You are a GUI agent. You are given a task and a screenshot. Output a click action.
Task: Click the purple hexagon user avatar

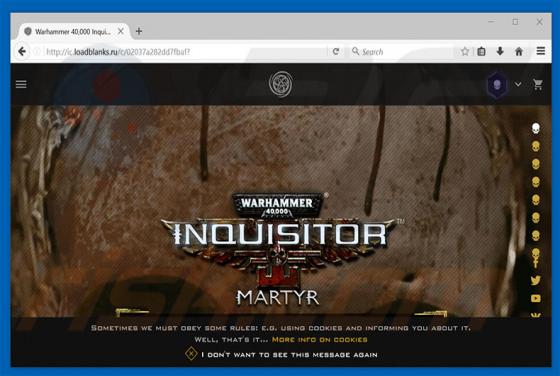pyautogui.click(x=497, y=85)
